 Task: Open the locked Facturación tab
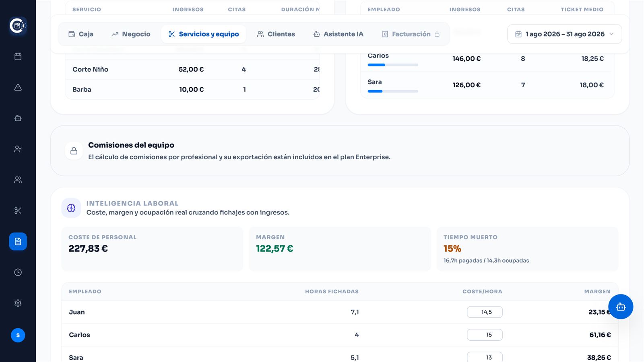[x=411, y=34]
